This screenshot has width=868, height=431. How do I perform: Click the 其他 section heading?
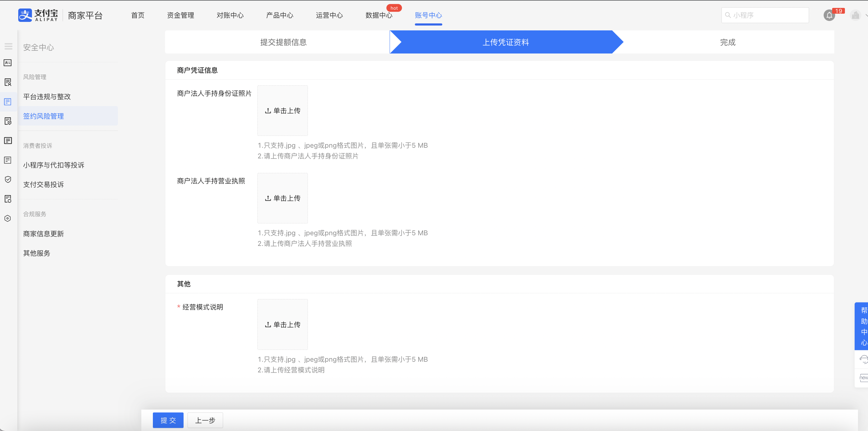pos(184,284)
